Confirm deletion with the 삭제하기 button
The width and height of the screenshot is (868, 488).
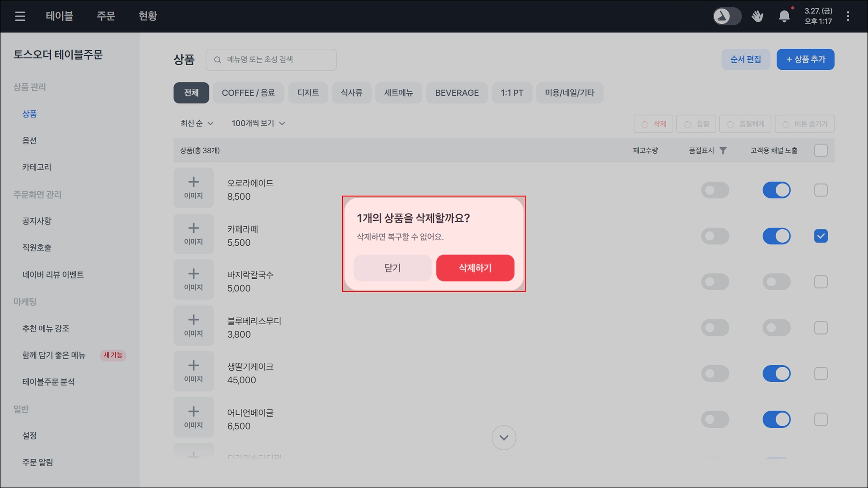point(475,268)
